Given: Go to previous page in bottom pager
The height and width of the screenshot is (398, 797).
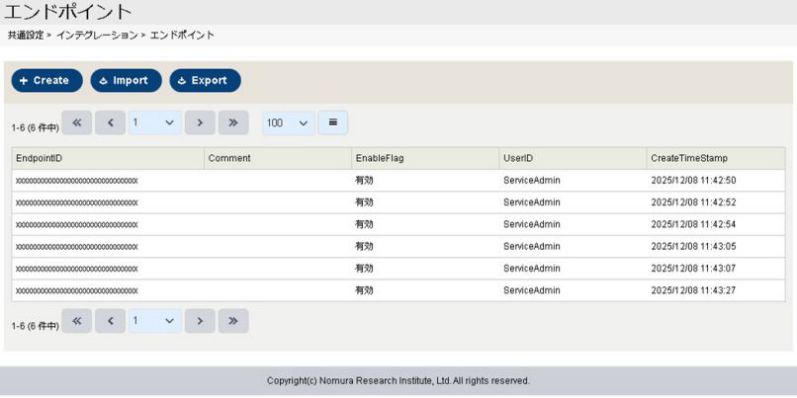Looking at the screenshot, I should (x=110, y=321).
